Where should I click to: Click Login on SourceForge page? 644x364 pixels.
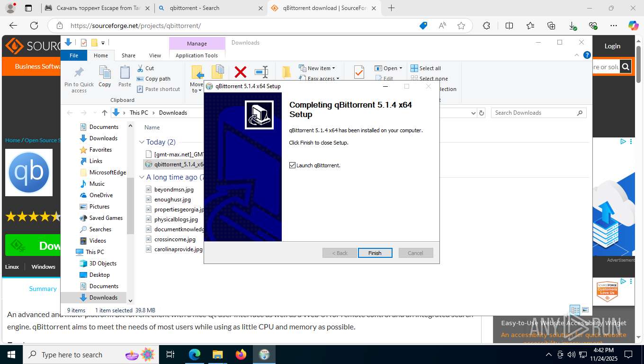pyautogui.click(x=612, y=46)
